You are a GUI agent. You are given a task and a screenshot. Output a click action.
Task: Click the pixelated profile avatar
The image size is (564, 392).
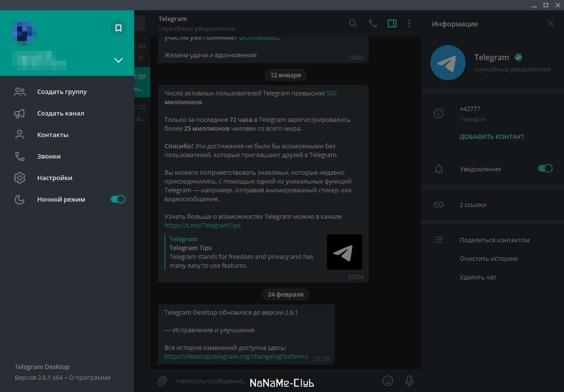click(x=24, y=32)
